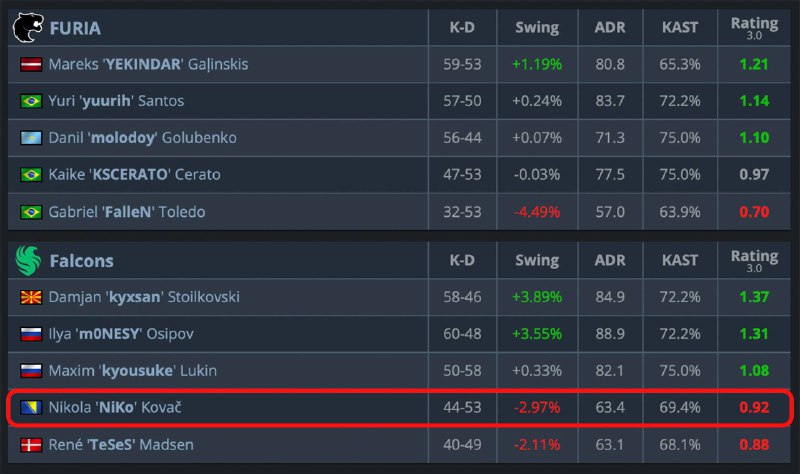Sort FURIA table by Swing column
Screen dimensions: 800x474
click(x=536, y=29)
